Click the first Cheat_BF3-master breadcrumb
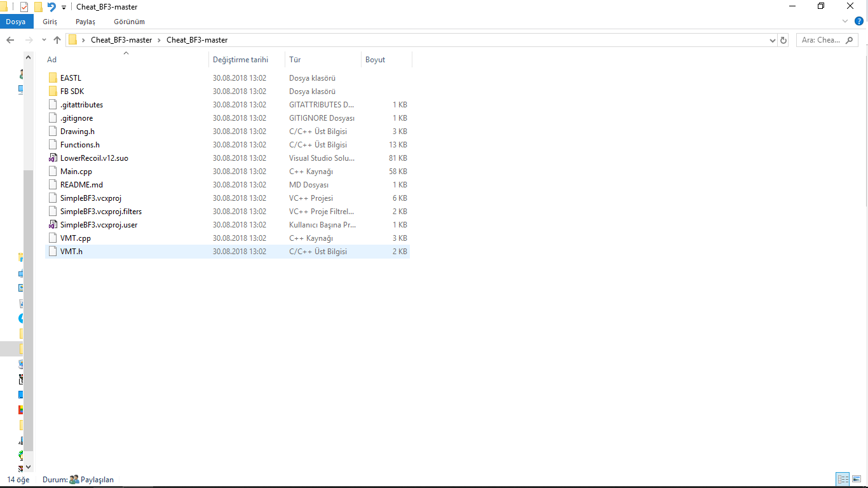Image resolution: width=868 pixels, height=488 pixels. click(121, 40)
